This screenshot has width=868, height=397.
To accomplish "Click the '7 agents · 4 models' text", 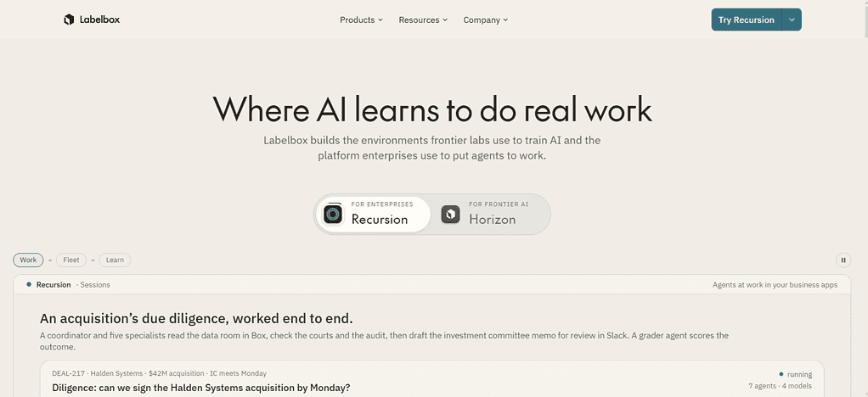I will coord(780,385).
